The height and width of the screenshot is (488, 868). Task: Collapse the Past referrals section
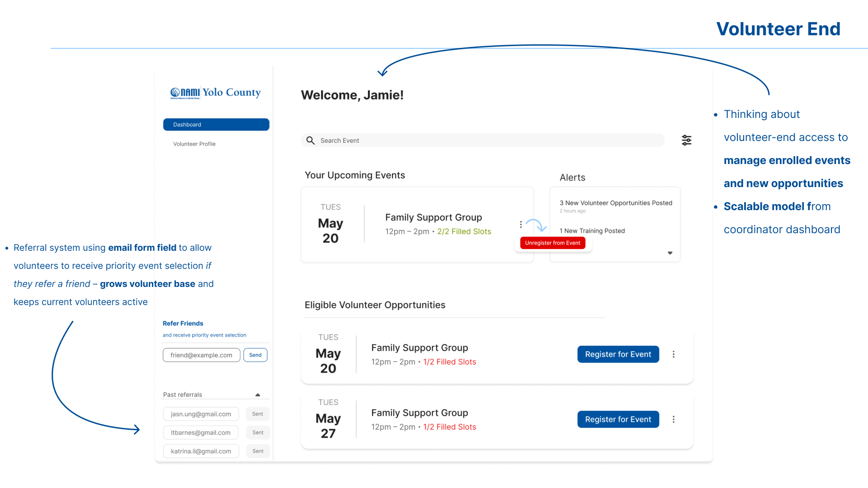point(258,395)
